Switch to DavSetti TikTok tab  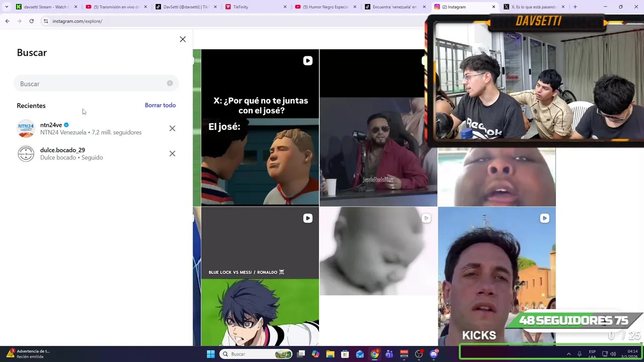pyautogui.click(x=185, y=7)
